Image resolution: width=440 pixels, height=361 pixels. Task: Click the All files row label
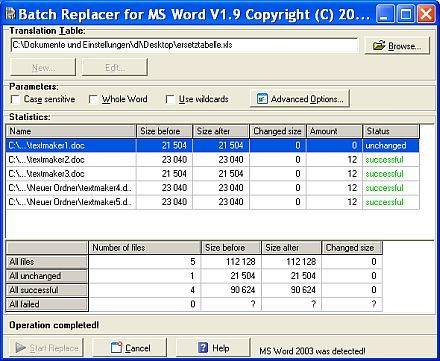(47, 262)
